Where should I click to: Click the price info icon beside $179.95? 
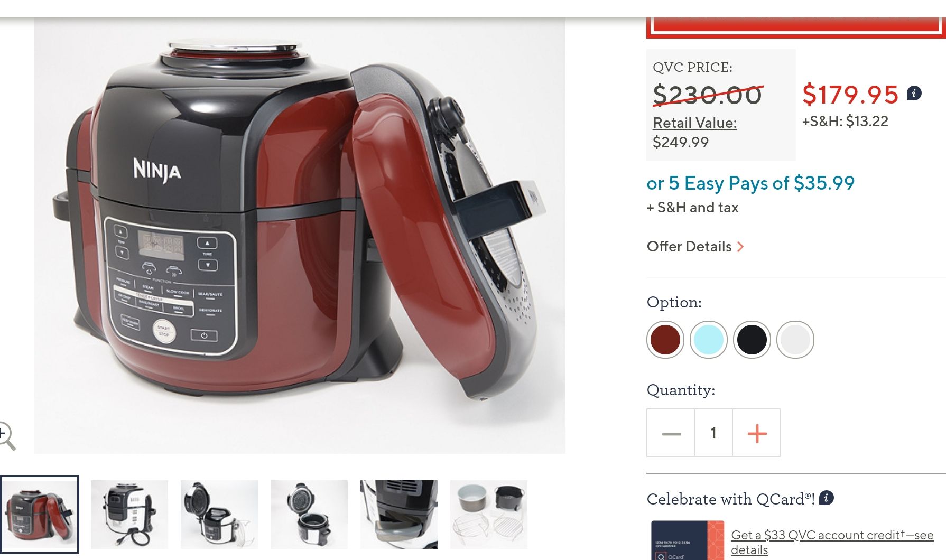point(914,94)
